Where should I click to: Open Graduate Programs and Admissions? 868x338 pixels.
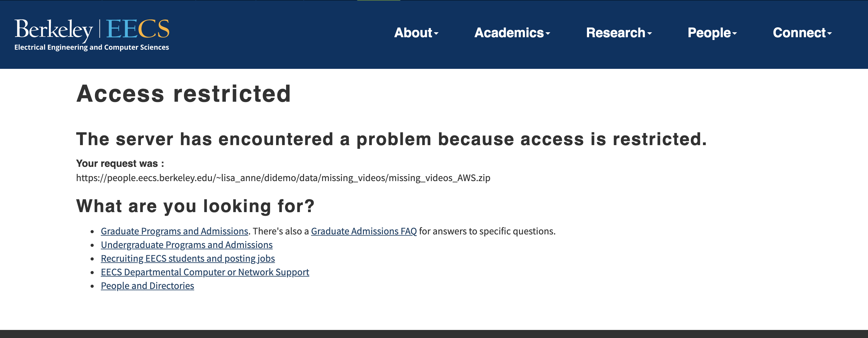coord(175,231)
